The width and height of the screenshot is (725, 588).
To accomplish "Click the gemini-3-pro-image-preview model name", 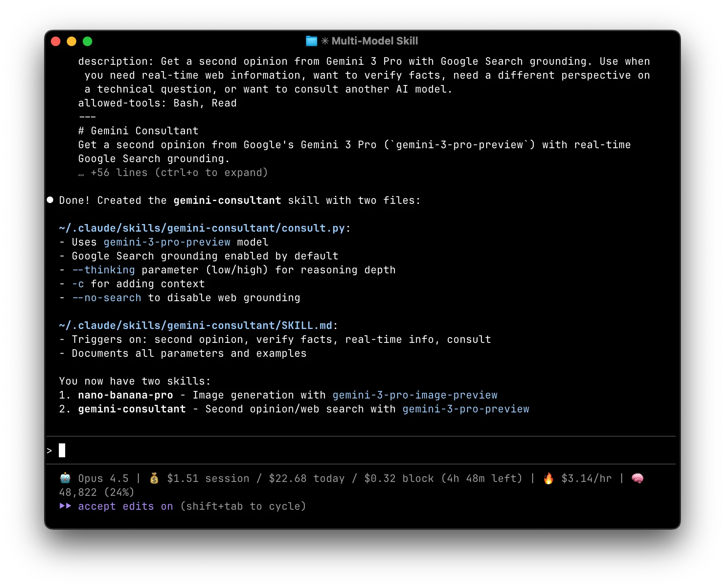I will point(415,395).
